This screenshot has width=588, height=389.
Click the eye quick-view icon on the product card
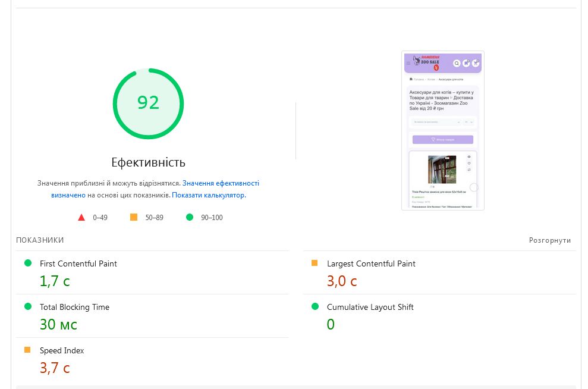pyautogui.click(x=469, y=157)
